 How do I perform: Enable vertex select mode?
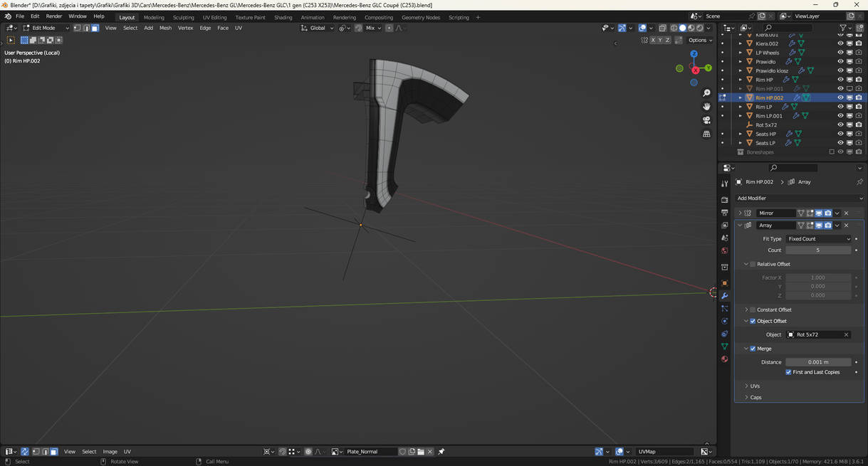pyautogui.click(x=77, y=28)
